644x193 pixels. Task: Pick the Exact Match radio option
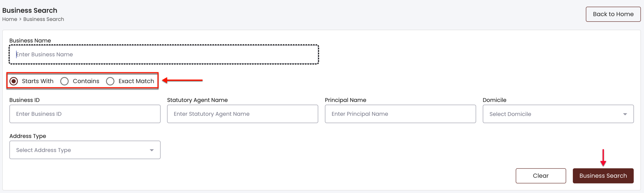(110, 81)
